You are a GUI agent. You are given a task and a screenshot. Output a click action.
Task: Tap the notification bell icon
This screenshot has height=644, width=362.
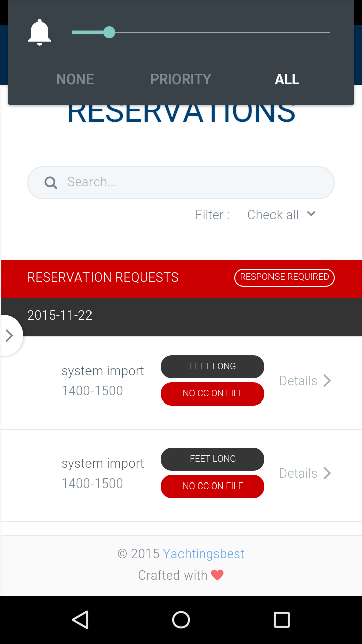click(39, 32)
